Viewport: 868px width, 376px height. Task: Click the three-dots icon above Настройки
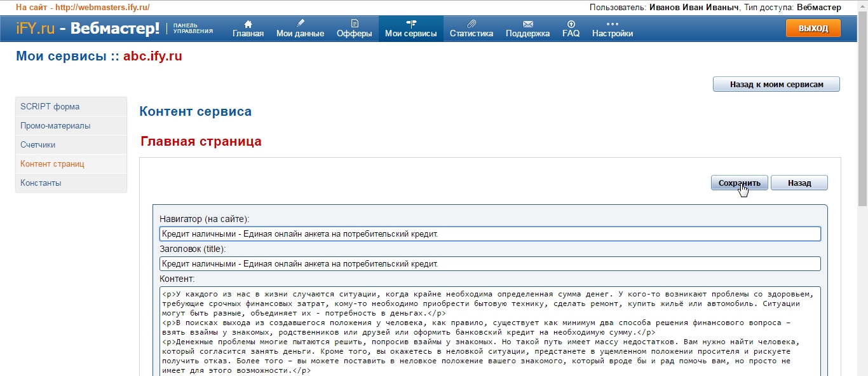pos(612,24)
